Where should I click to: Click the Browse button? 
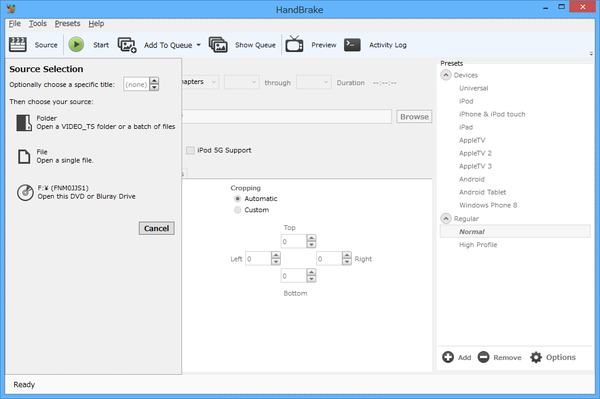pyautogui.click(x=414, y=117)
